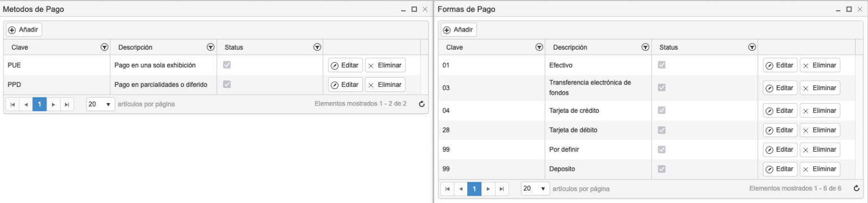
Task: Sort by Descripción header in Metodos de Pago
Action: pyautogui.click(x=135, y=47)
